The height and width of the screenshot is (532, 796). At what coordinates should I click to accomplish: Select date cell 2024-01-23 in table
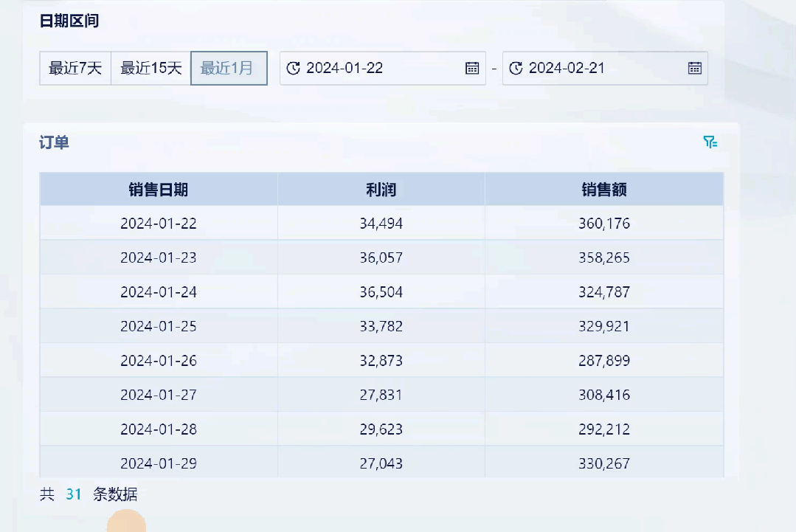click(x=159, y=258)
